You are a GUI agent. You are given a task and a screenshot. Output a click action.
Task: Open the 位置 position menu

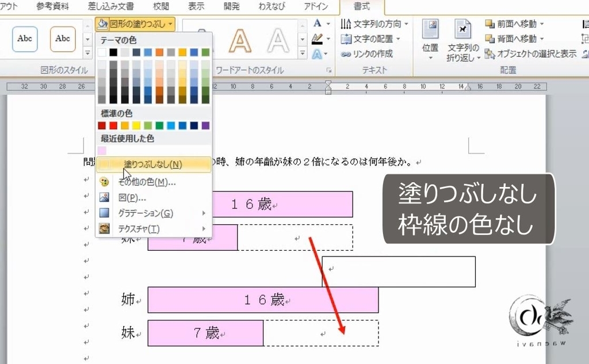[430, 40]
